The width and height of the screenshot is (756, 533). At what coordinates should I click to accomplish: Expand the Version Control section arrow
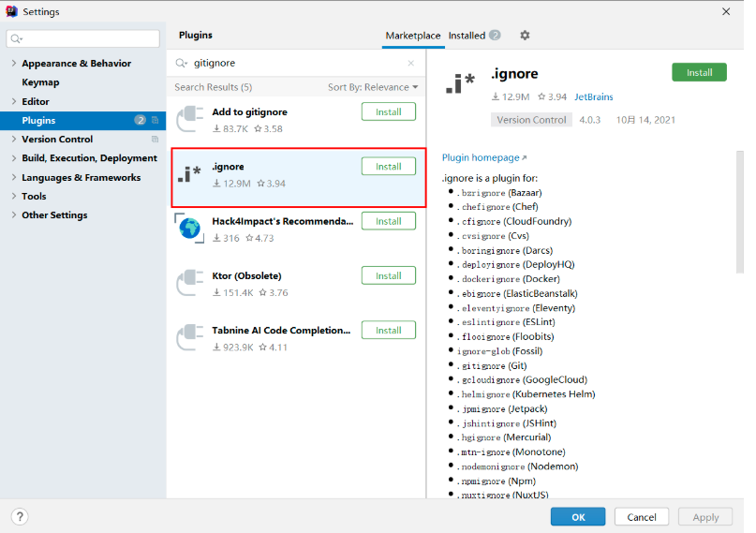click(13, 140)
